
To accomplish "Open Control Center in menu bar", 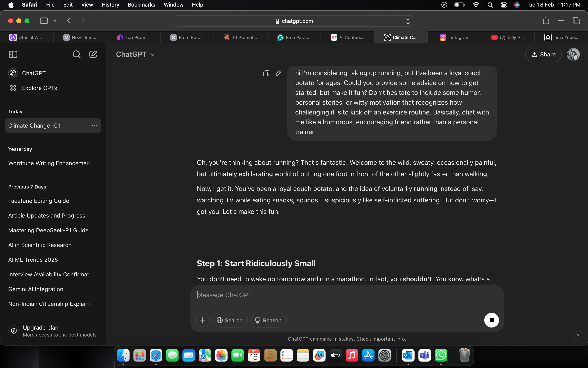I will (504, 5).
